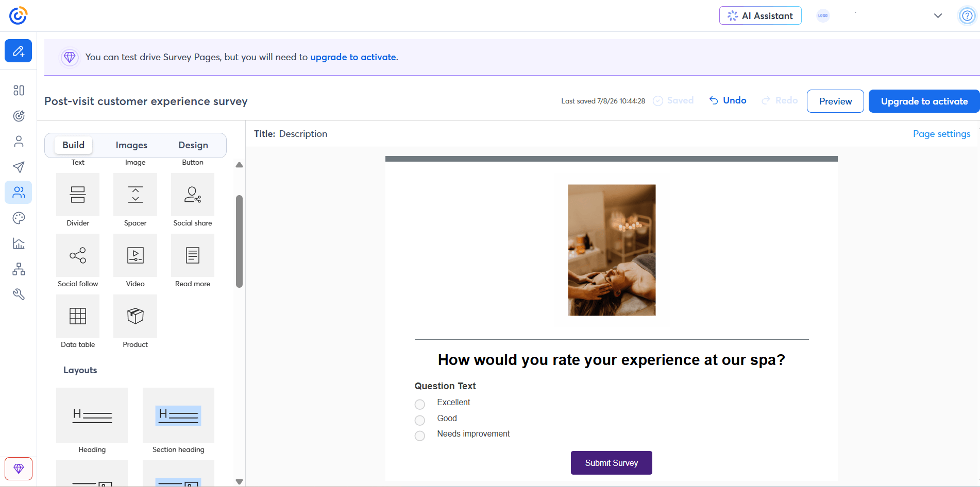The height and width of the screenshot is (487, 980).
Task: Click the upgrade to activate link in banner
Action: [353, 57]
